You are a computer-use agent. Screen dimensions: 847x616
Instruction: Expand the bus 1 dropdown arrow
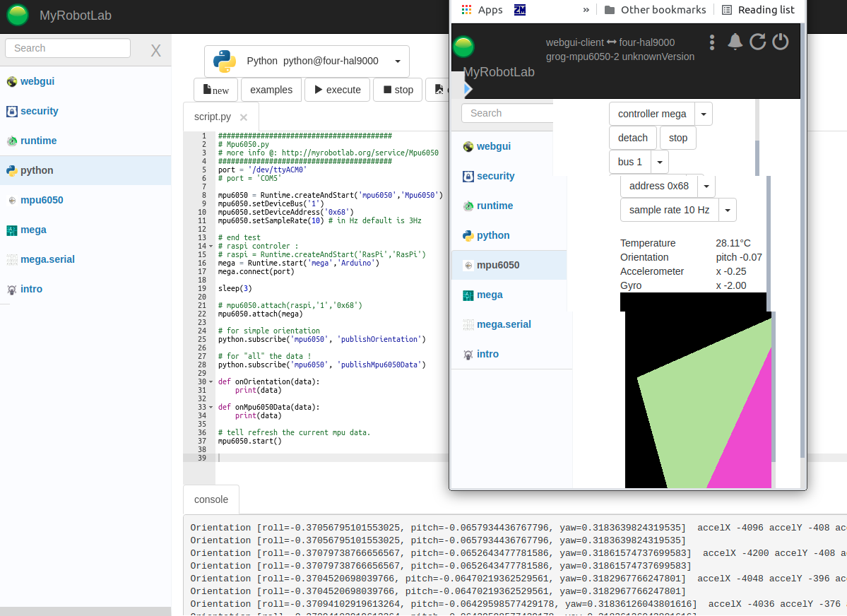660,162
